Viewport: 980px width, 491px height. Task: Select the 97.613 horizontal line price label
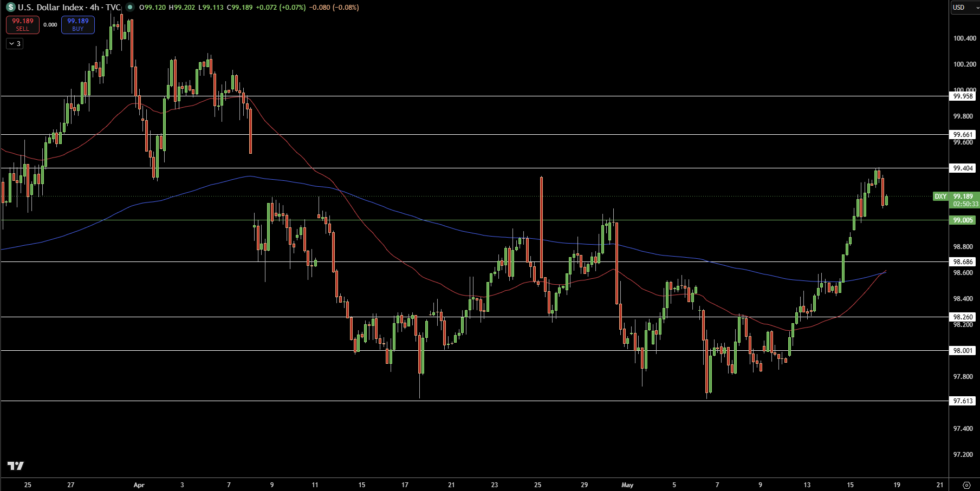[x=963, y=401]
